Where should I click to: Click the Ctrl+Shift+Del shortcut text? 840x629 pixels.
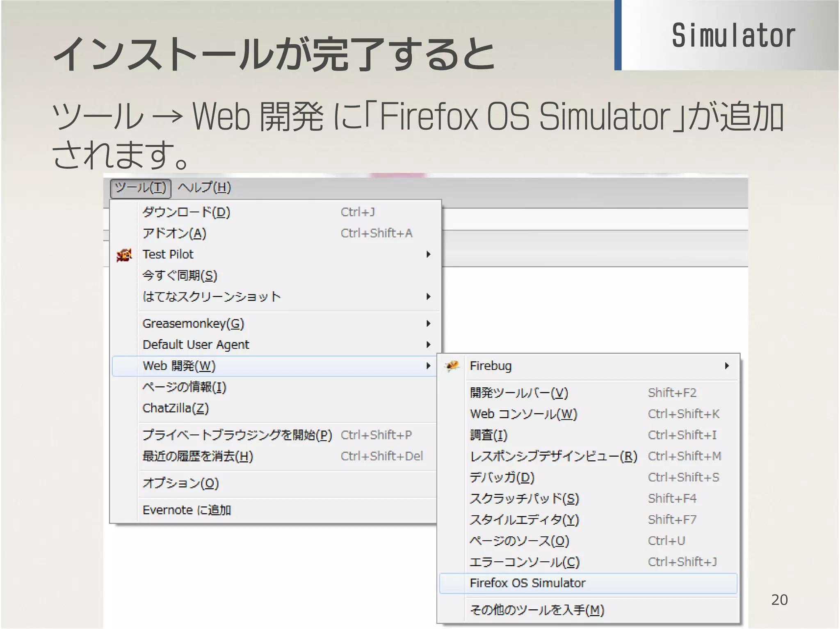[382, 456]
